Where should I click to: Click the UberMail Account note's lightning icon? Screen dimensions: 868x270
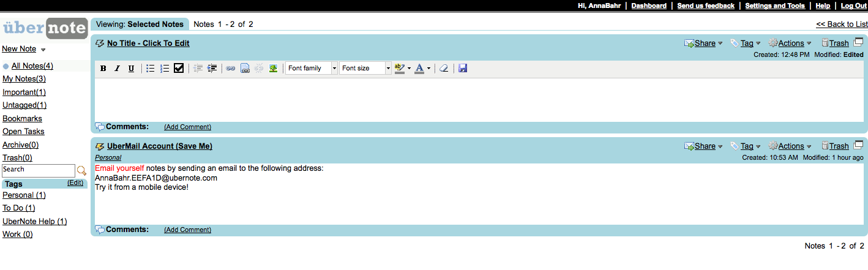point(100,146)
